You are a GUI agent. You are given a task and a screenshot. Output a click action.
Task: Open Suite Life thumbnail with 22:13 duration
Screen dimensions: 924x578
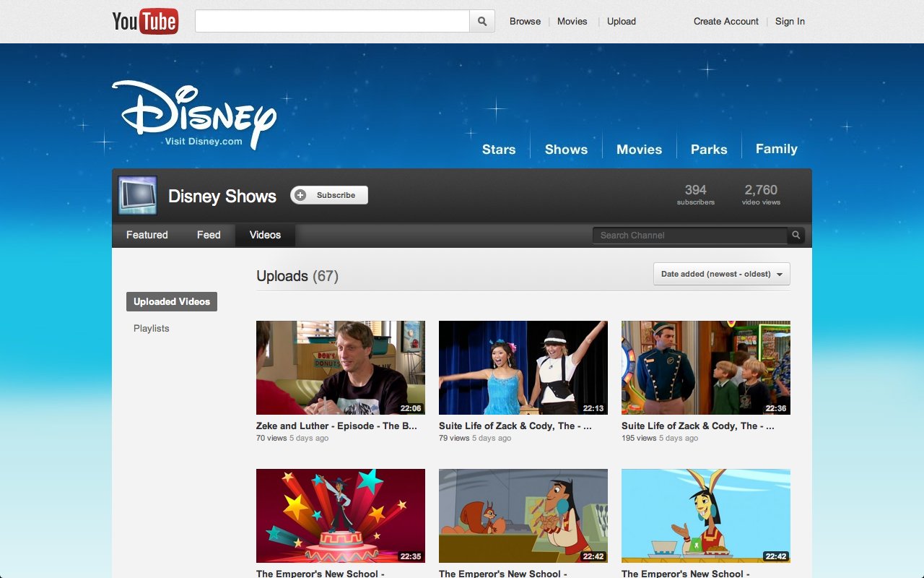click(523, 368)
